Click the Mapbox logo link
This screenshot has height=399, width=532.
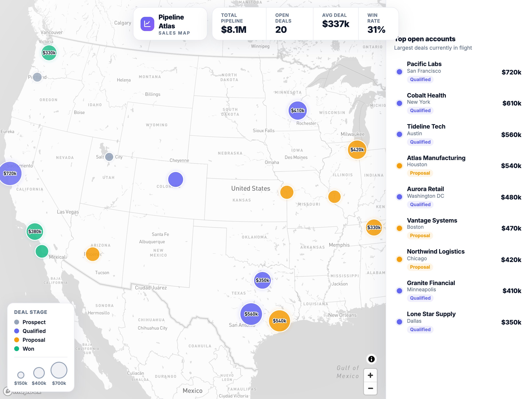click(x=22, y=391)
